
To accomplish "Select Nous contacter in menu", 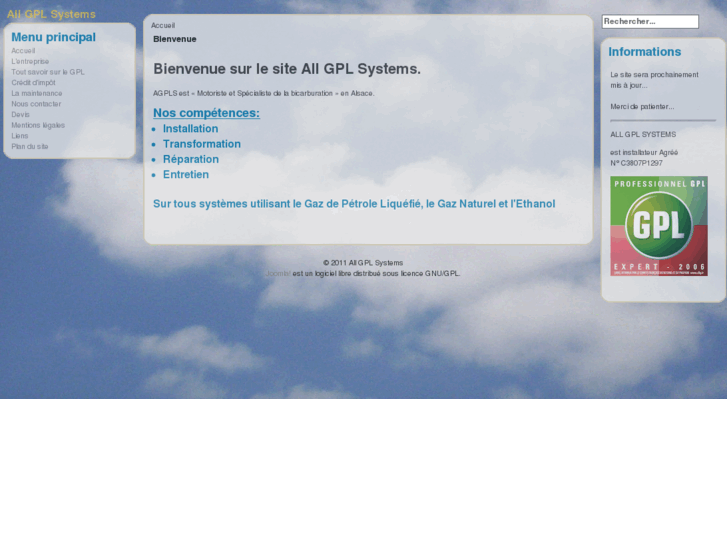I will tap(36, 104).
